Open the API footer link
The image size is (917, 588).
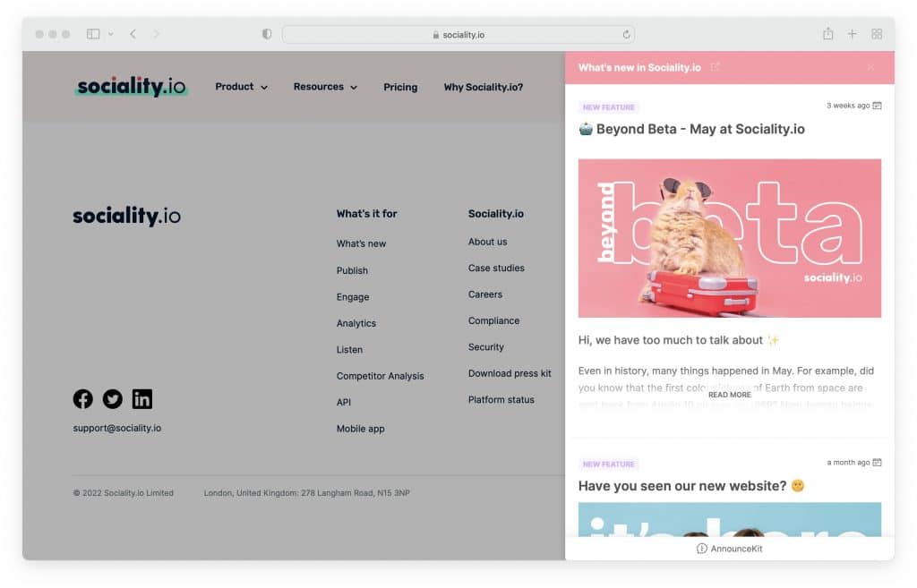[344, 402]
